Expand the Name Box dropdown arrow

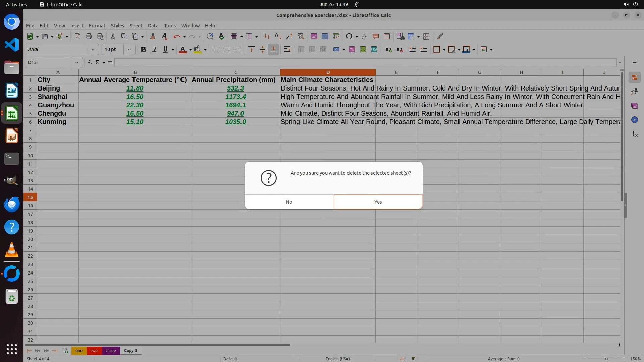(x=76, y=62)
